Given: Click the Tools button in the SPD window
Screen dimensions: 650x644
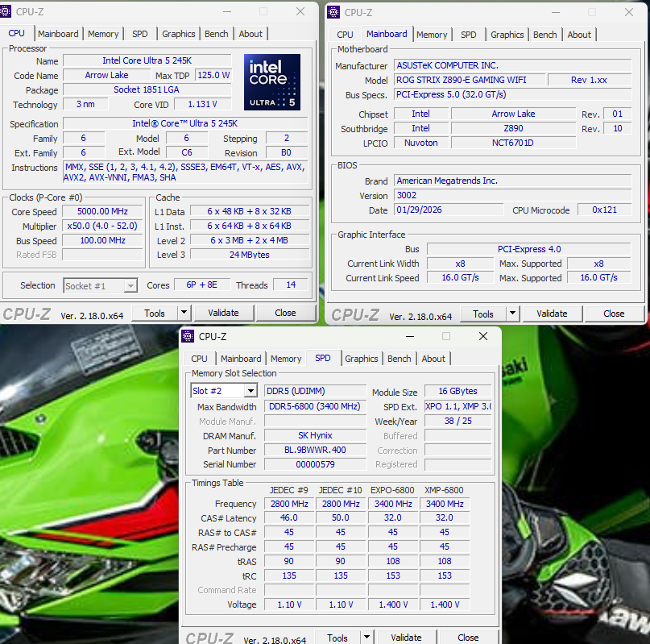Looking at the screenshot, I should coord(337,638).
